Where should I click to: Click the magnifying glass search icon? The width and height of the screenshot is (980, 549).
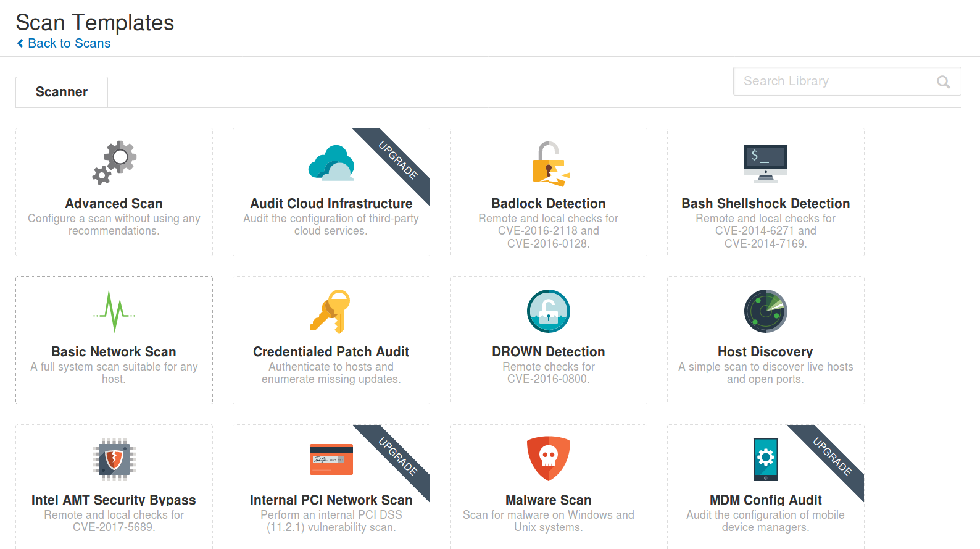[943, 82]
